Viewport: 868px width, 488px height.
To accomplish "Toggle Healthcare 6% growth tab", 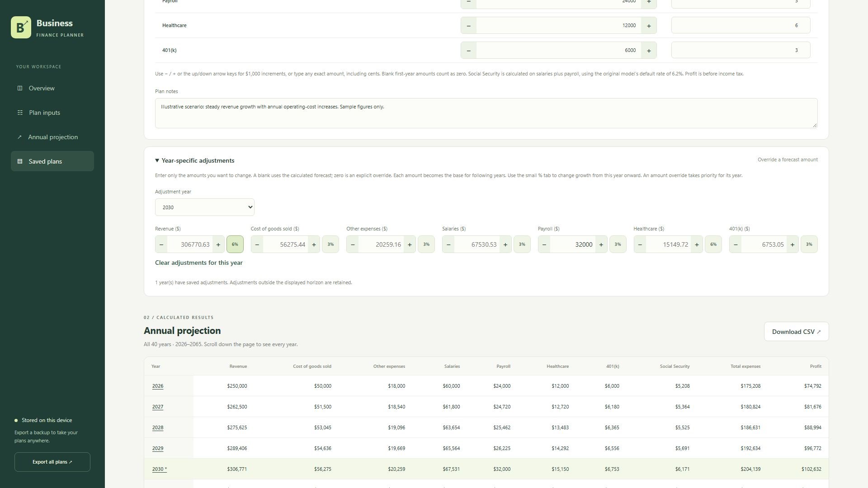I will coord(713,244).
